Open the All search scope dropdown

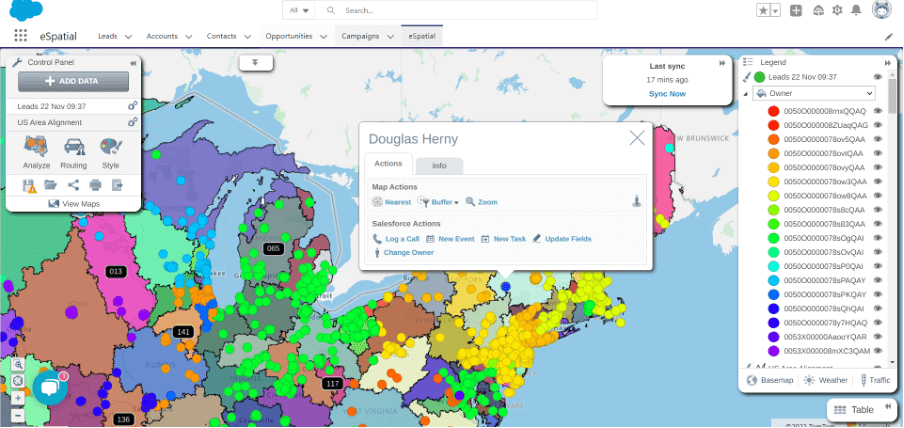pyautogui.click(x=299, y=10)
